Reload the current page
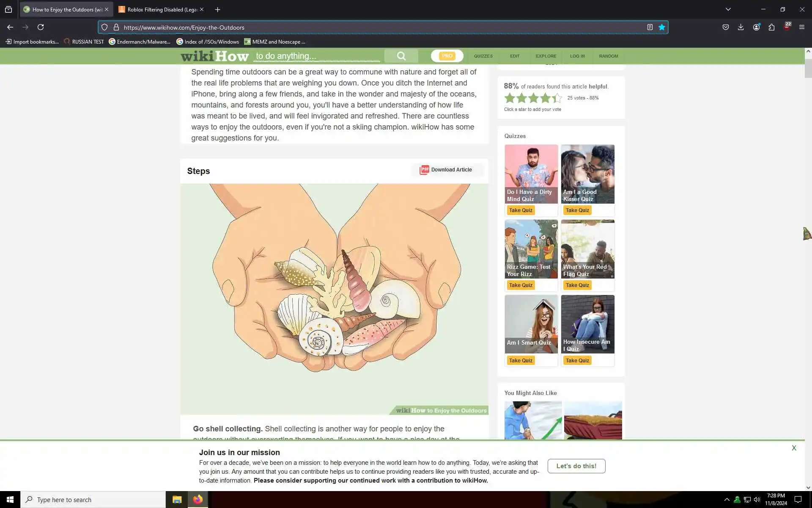The width and height of the screenshot is (812, 508). pos(41,27)
